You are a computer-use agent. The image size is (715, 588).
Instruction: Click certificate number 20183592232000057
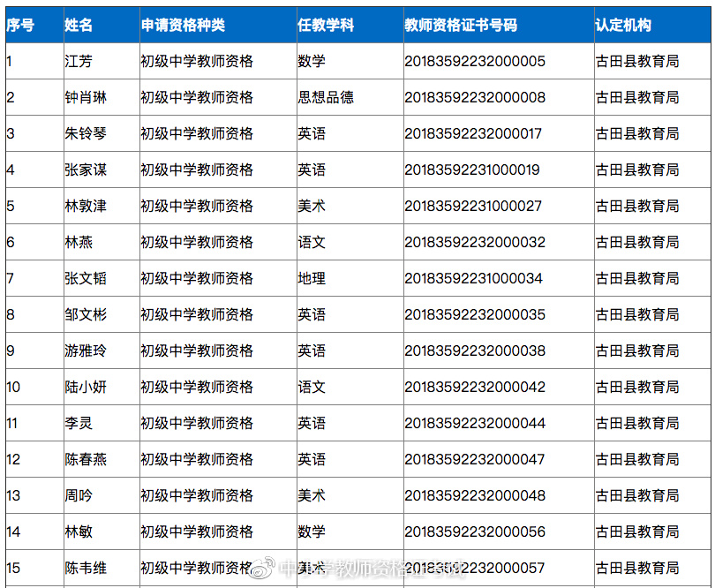click(x=472, y=568)
